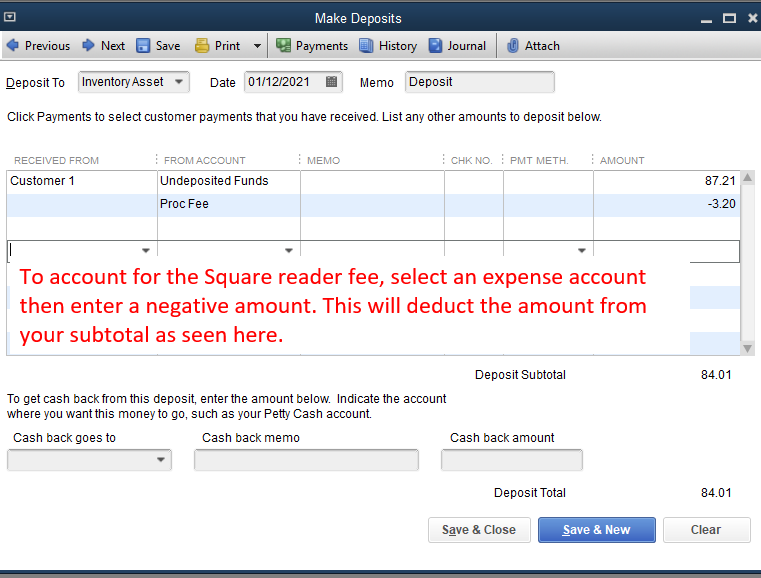Click the RECEIVED FROM column header
761x578 pixels.
pyautogui.click(x=56, y=161)
